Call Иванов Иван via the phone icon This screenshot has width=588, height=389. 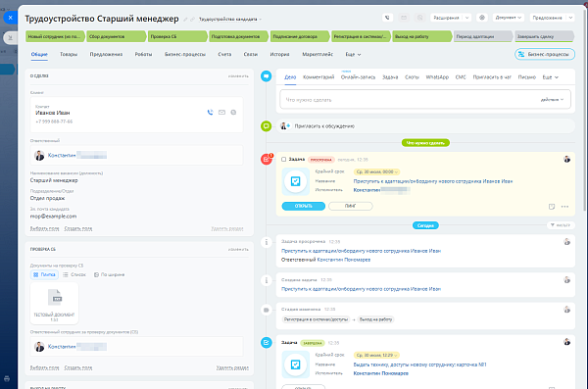(210, 112)
